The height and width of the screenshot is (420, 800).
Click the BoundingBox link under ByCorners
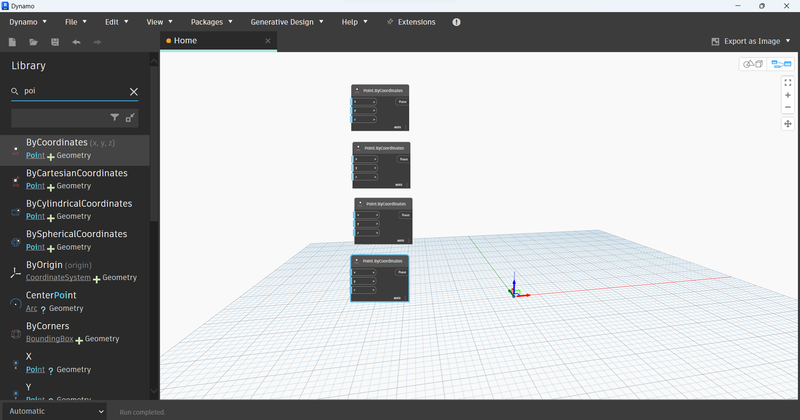pyautogui.click(x=49, y=339)
